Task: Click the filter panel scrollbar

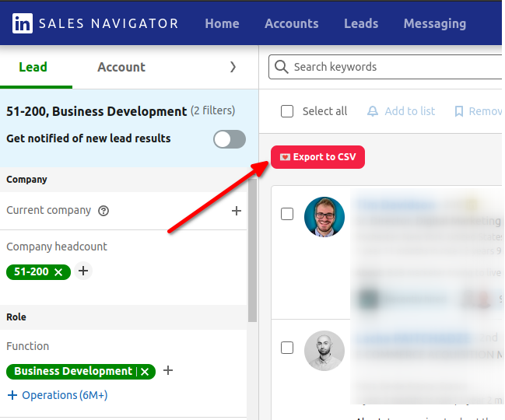Action: (252, 250)
